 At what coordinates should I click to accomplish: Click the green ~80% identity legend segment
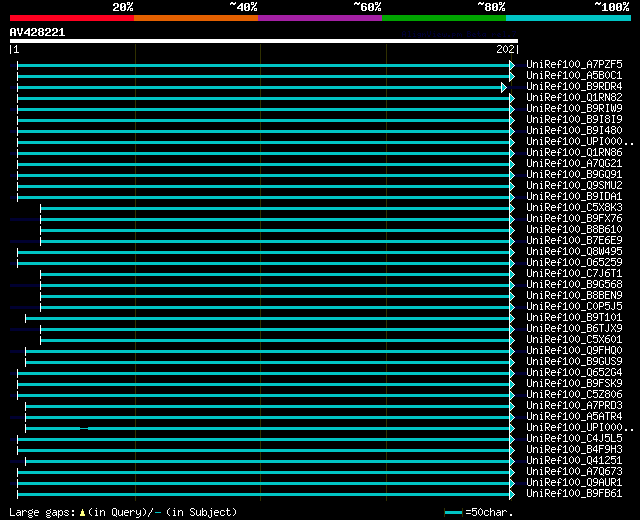click(444, 18)
